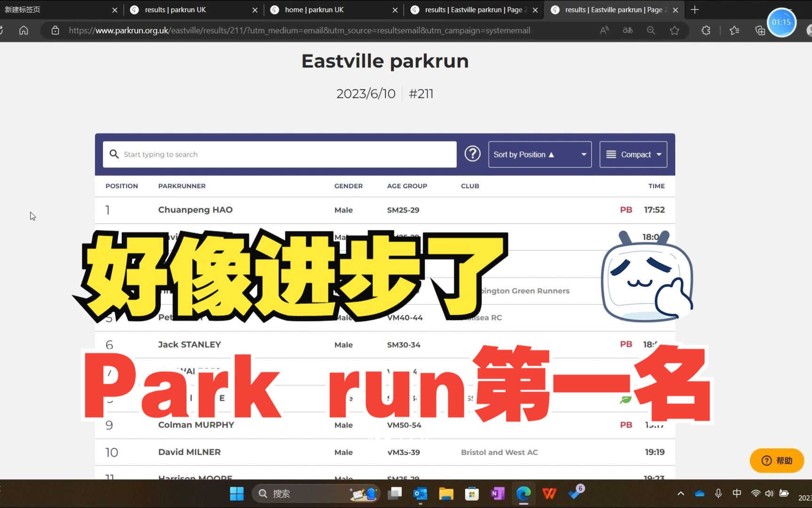Click the SM25-29 age group in row 1

click(x=403, y=210)
